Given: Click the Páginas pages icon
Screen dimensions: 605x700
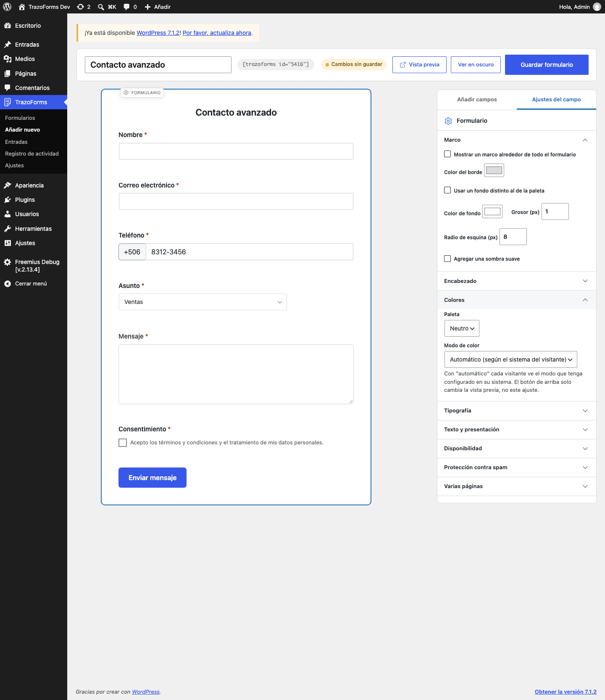Looking at the screenshot, I should [8, 74].
